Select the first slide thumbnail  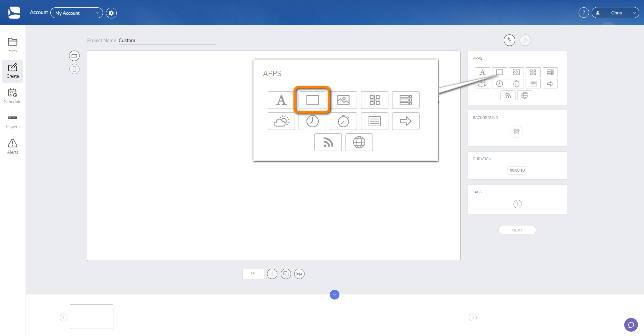click(92, 317)
